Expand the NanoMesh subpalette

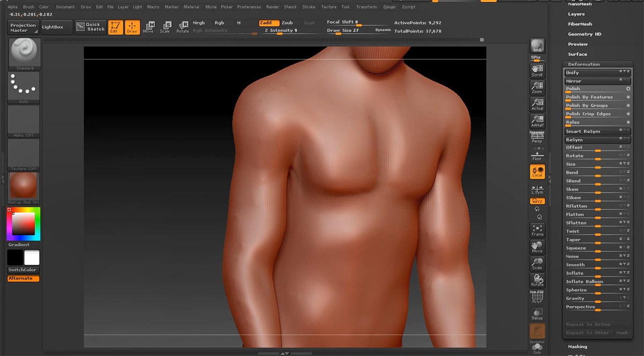(x=579, y=4)
